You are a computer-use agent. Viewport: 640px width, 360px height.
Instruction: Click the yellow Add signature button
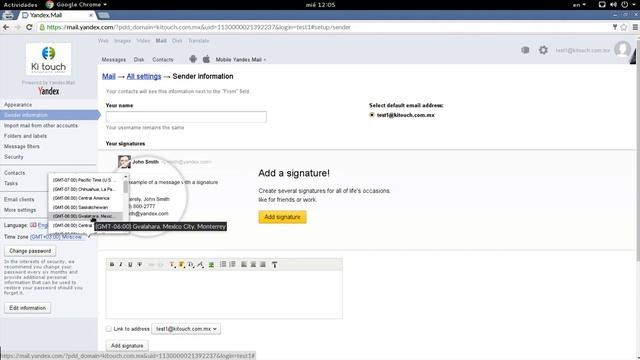pos(282,217)
